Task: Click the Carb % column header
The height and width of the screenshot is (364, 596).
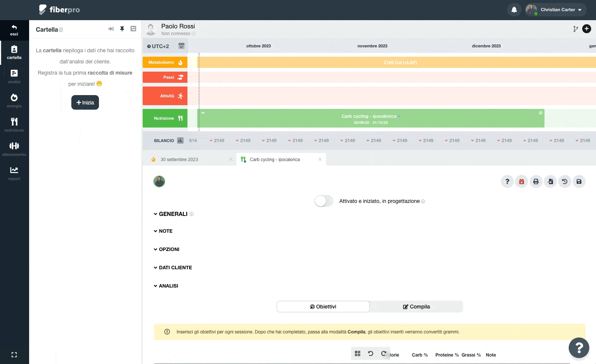Action: [x=420, y=355]
